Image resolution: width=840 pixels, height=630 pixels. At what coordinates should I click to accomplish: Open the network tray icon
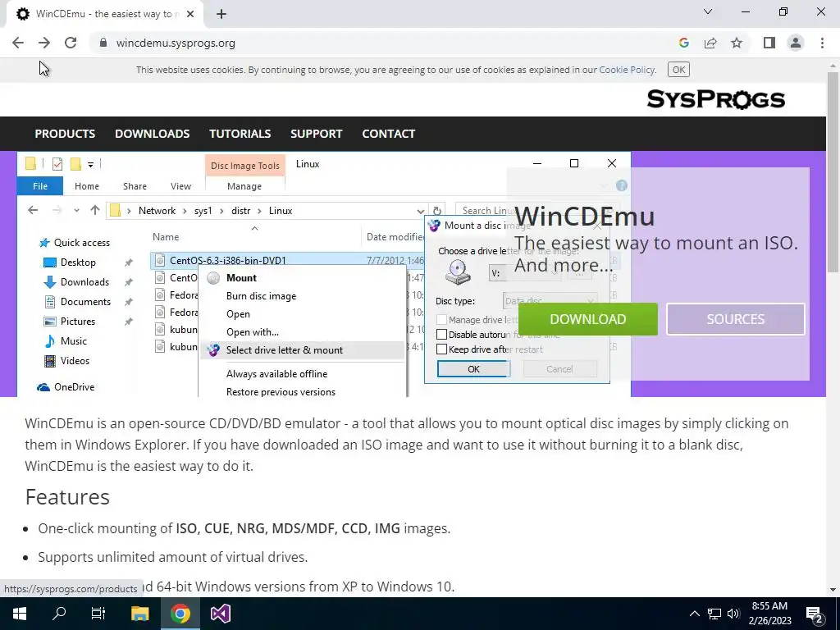[714, 614]
